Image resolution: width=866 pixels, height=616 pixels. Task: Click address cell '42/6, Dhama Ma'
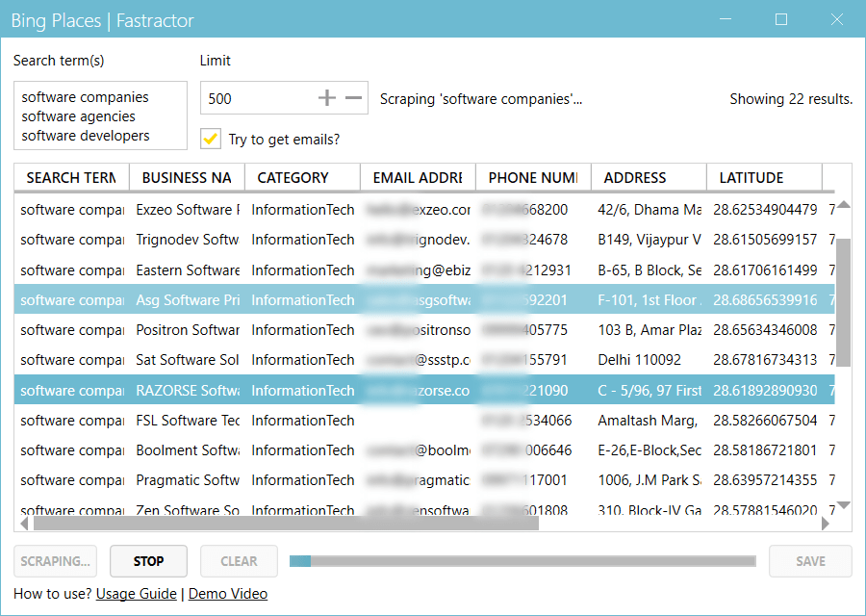click(x=649, y=210)
